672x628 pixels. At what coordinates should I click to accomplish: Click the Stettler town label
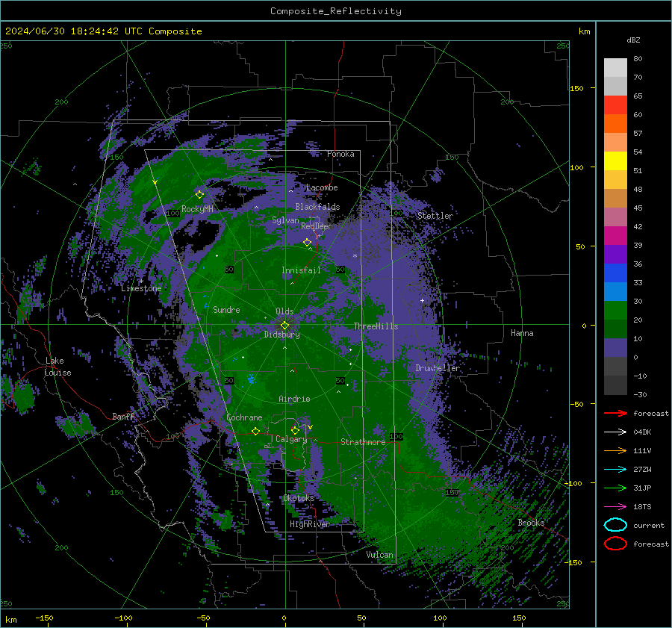[435, 216]
